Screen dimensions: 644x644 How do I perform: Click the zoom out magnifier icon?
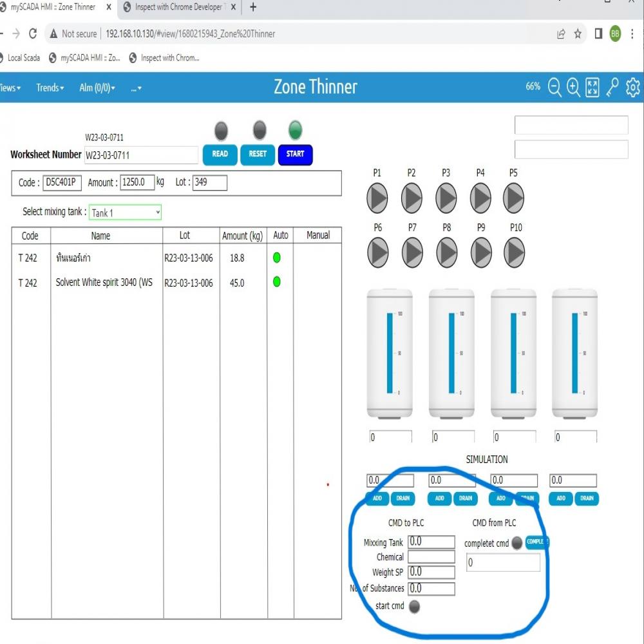(x=554, y=88)
